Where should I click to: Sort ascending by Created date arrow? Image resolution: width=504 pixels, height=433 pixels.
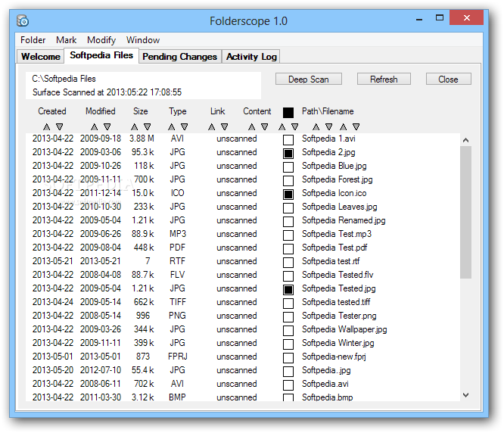click(47, 126)
